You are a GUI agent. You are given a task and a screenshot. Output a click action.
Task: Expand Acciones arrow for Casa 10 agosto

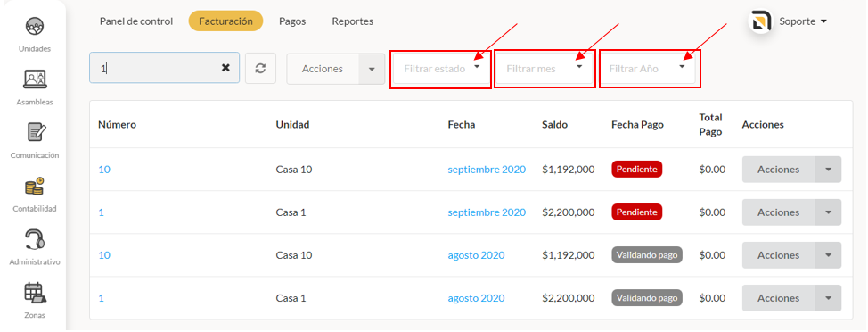(828, 255)
